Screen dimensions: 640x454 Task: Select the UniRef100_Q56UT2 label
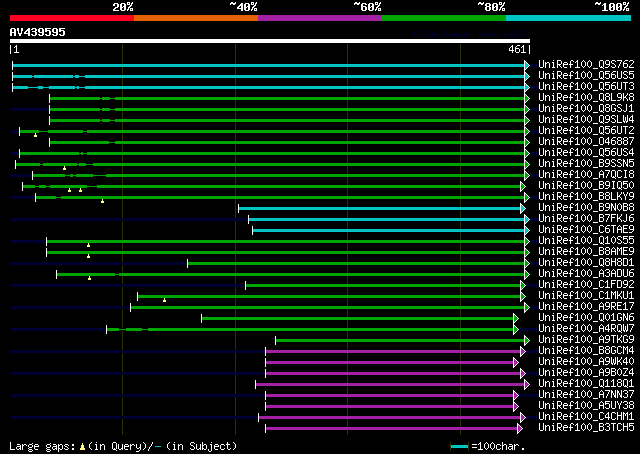click(x=586, y=131)
